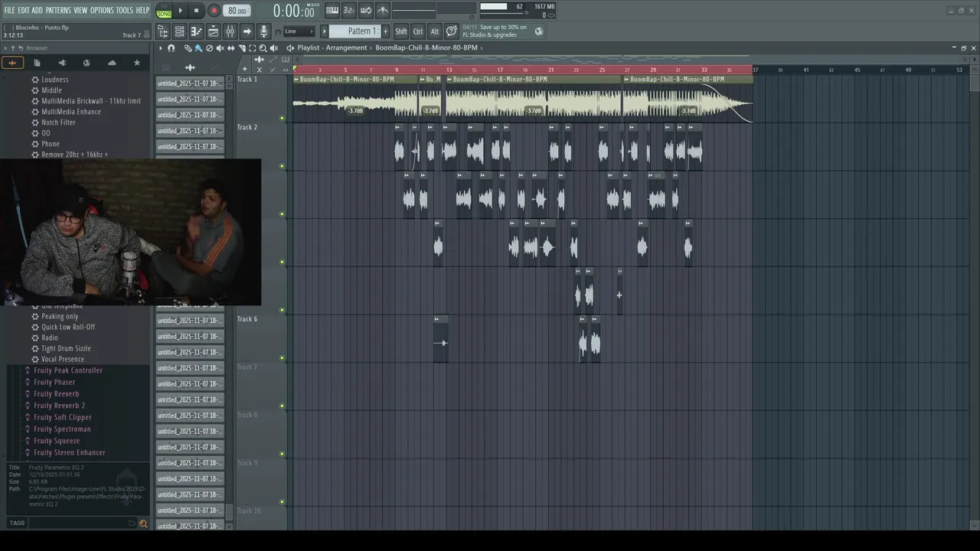
Task: Click the Stop button
Action: tap(196, 11)
